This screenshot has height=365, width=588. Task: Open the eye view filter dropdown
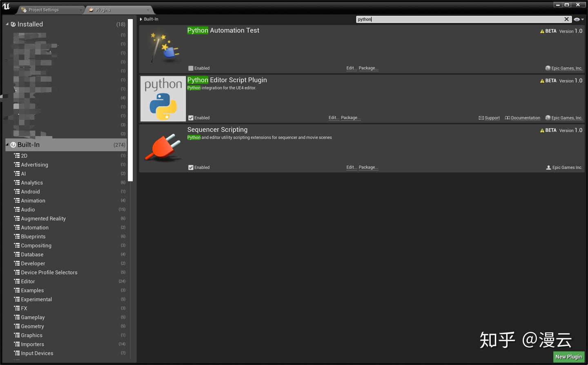[578, 19]
